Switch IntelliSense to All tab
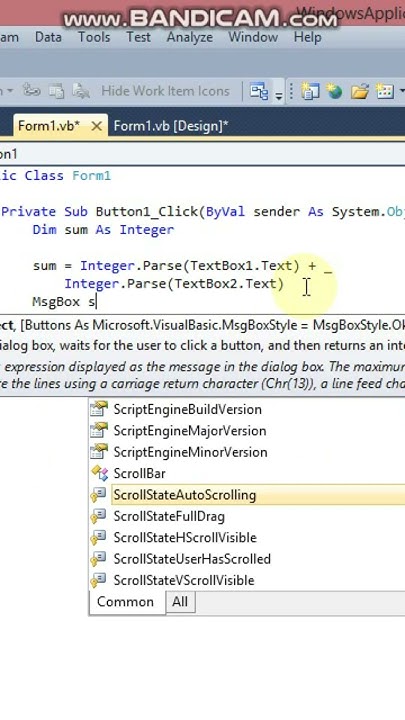Screen dimensions: 405x720 click(180, 602)
